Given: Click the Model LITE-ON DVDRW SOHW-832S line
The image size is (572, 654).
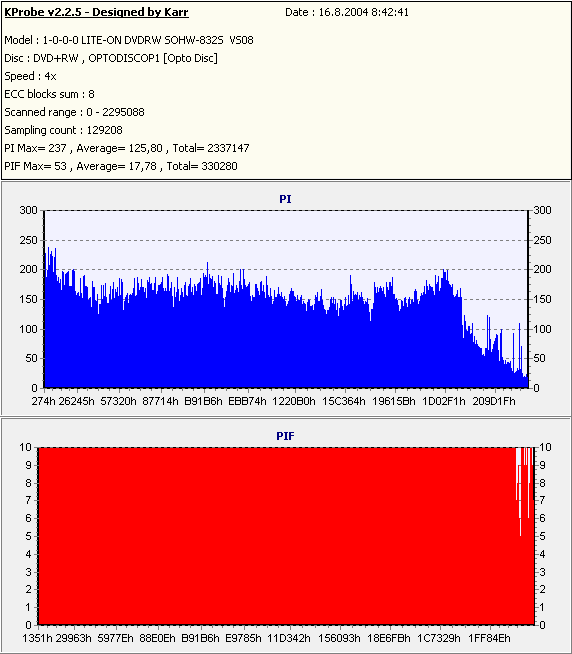Looking at the screenshot, I should tap(129, 40).
